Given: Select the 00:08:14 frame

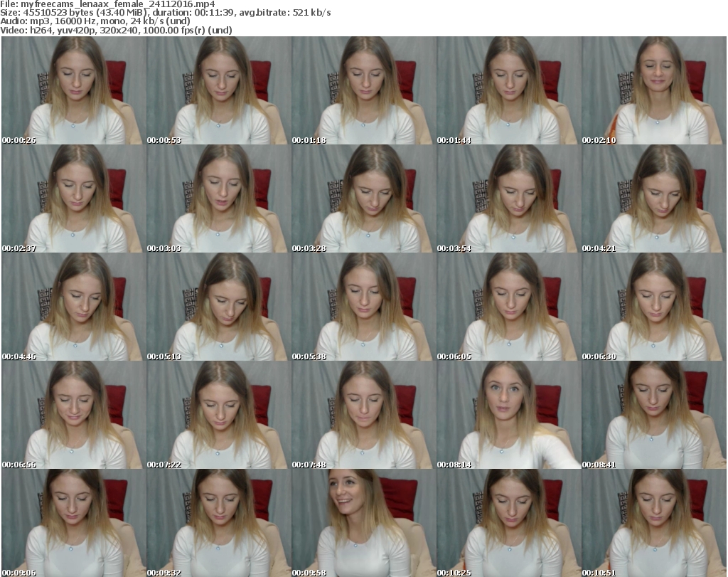Looking at the screenshot, I should click(x=508, y=415).
